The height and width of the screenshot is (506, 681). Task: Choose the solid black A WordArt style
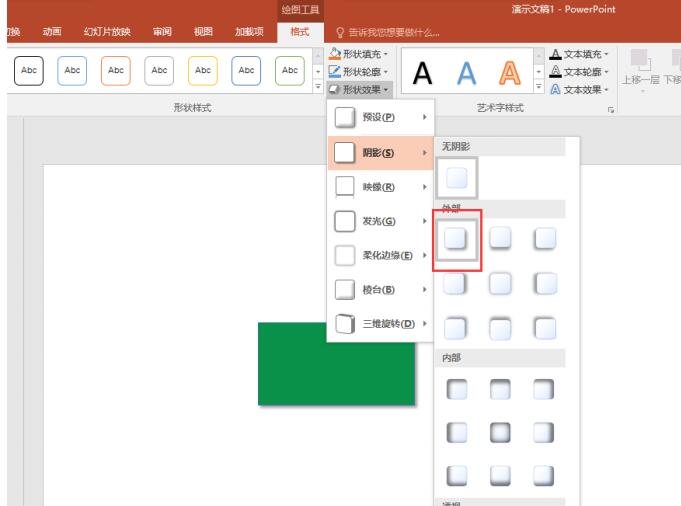[422, 72]
